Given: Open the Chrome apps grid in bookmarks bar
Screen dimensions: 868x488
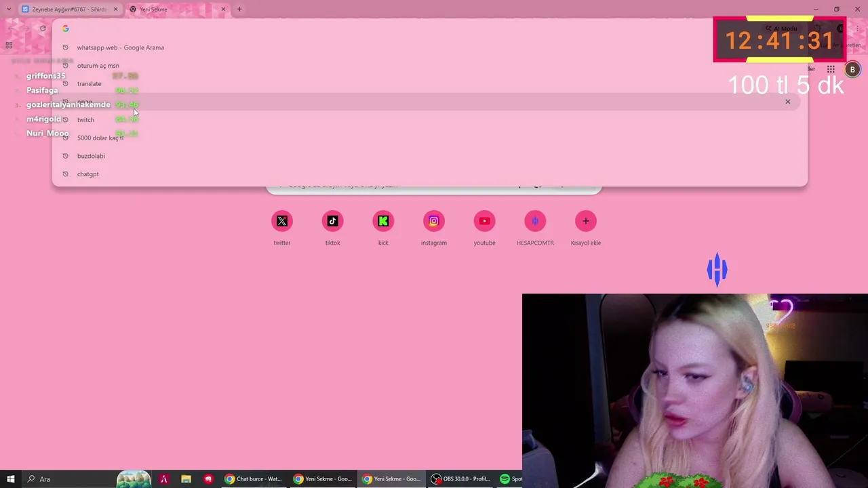Looking at the screenshot, I should [x=9, y=45].
